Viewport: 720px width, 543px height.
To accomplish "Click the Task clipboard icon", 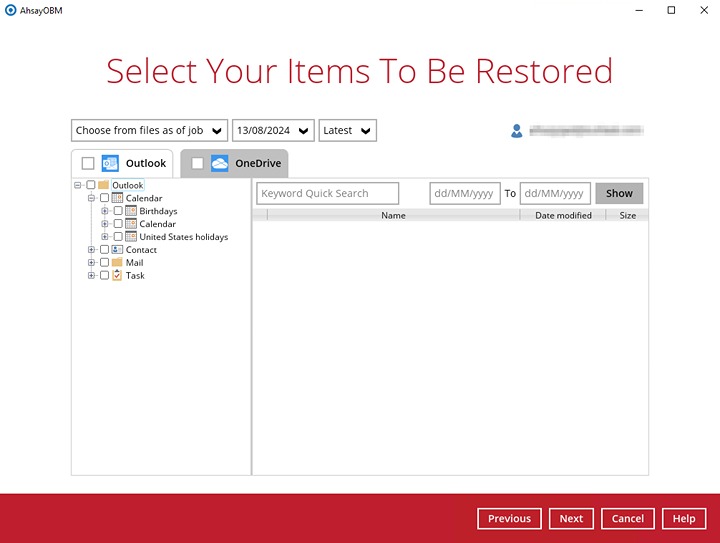I will 117,275.
